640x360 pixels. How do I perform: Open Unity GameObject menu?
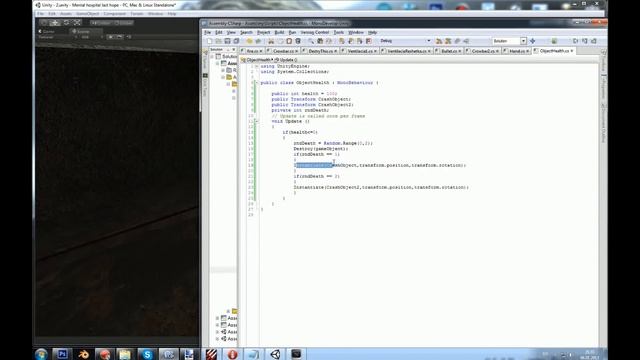tap(87, 13)
